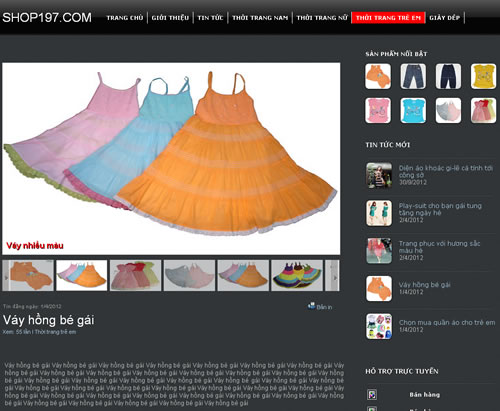The height and width of the screenshot is (411, 500).
Task: Click Thời trang trẻ em category link under title
Action: tap(55, 332)
